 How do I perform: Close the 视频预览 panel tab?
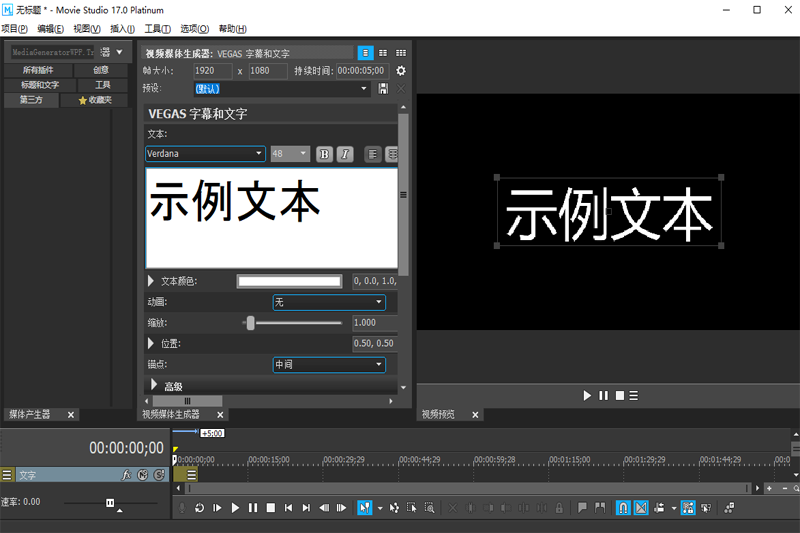pos(475,415)
